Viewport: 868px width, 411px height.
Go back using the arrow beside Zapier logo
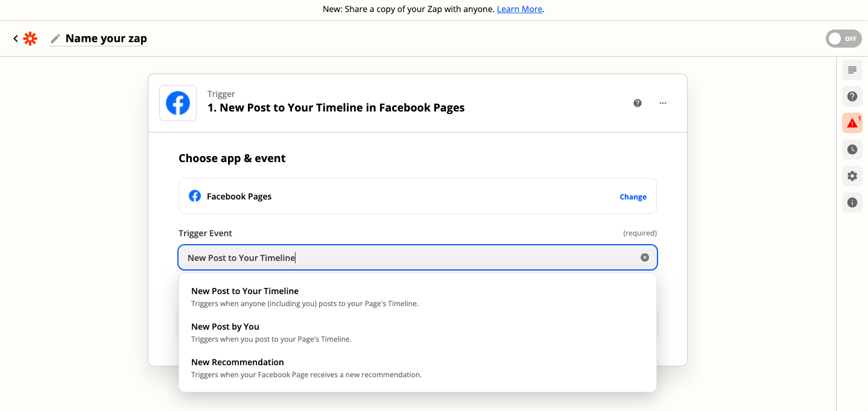(x=16, y=39)
